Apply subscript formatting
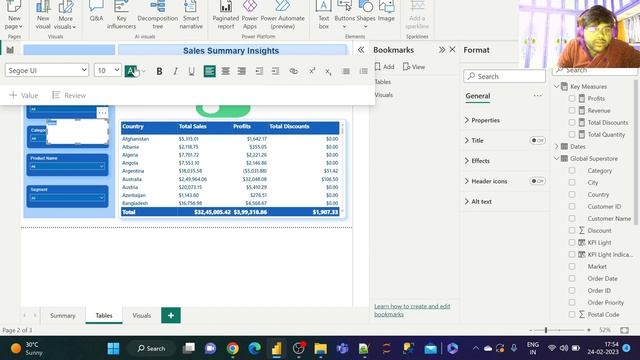Screen dimensions: 640x360 pos(328,71)
